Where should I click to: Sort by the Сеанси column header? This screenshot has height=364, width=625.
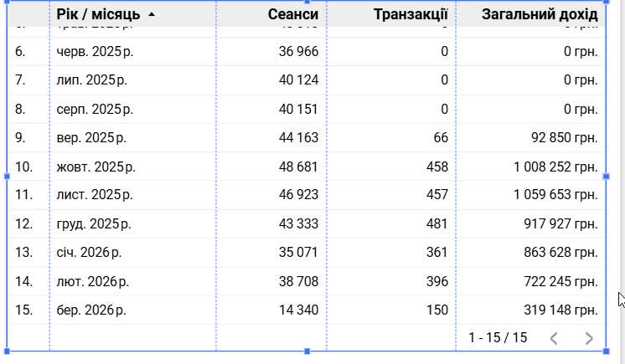(x=293, y=15)
